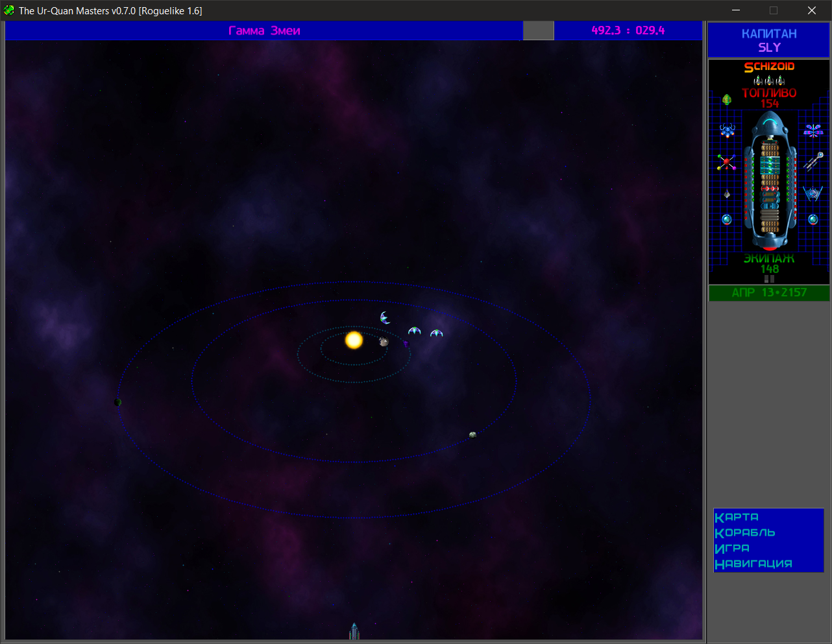Select the pink dragonfly-shaped escort ship

pos(813,130)
